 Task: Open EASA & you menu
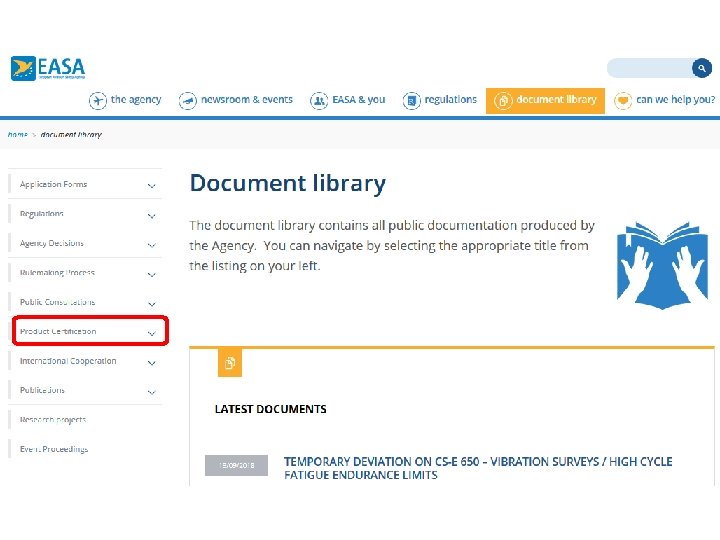click(359, 99)
